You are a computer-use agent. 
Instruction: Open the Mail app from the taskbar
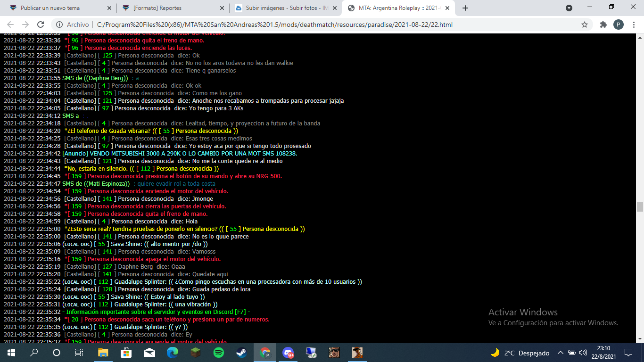pyautogui.click(x=149, y=353)
